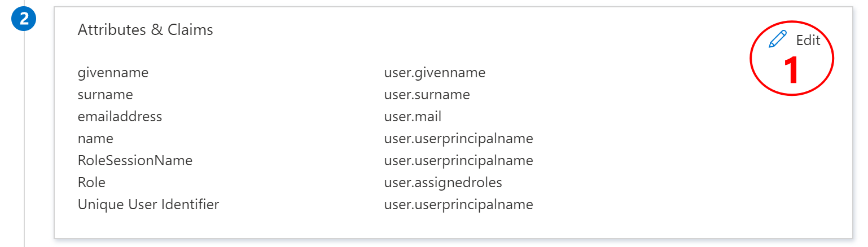This screenshot has height=247, width=868.
Task: Click the blue step 2 badge
Action: click(24, 19)
